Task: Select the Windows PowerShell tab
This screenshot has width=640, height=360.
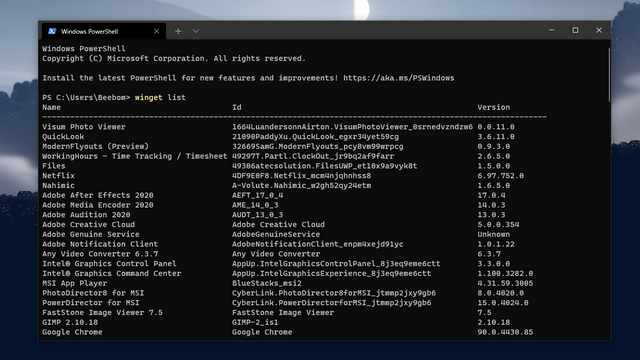Action: tap(104, 31)
